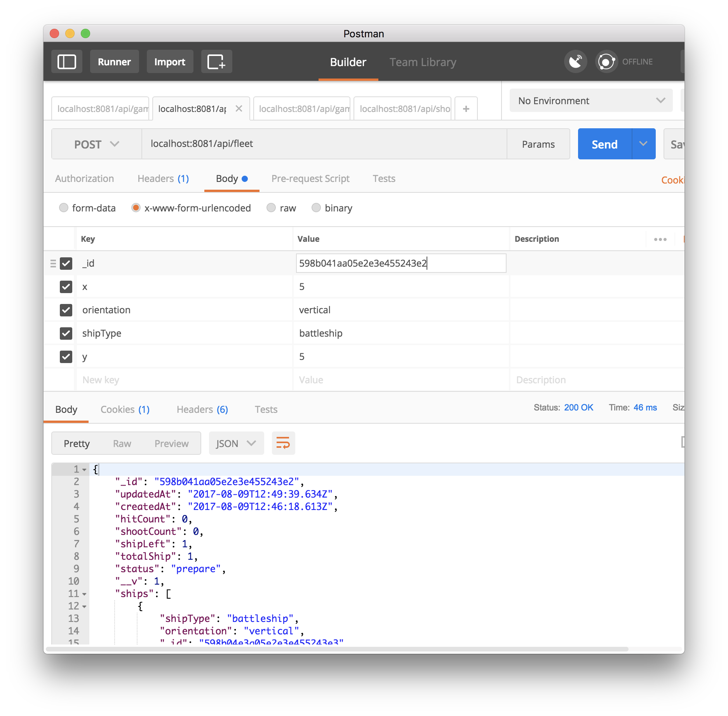The height and width of the screenshot is (716, 728).
Task: Open the request Headers (1) tab
Action: 163,179
